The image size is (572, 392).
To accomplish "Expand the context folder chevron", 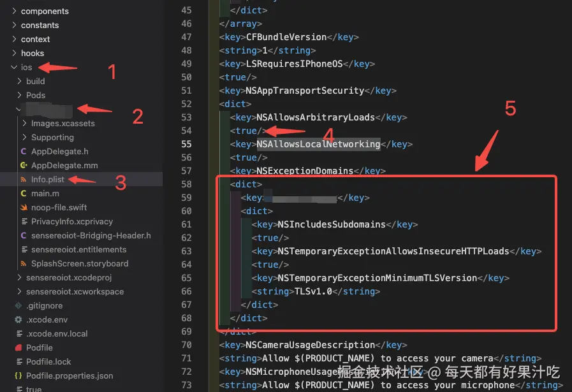I will [x=14, y=39].
